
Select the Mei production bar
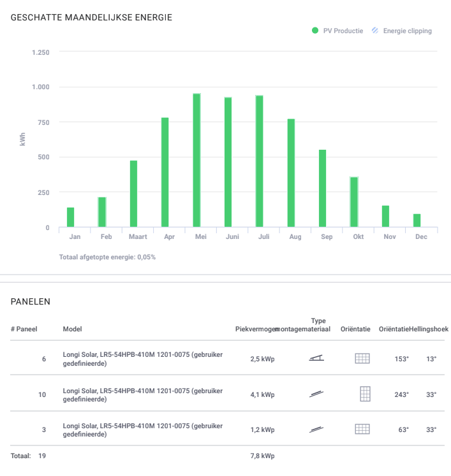click(x=196, y=160)
